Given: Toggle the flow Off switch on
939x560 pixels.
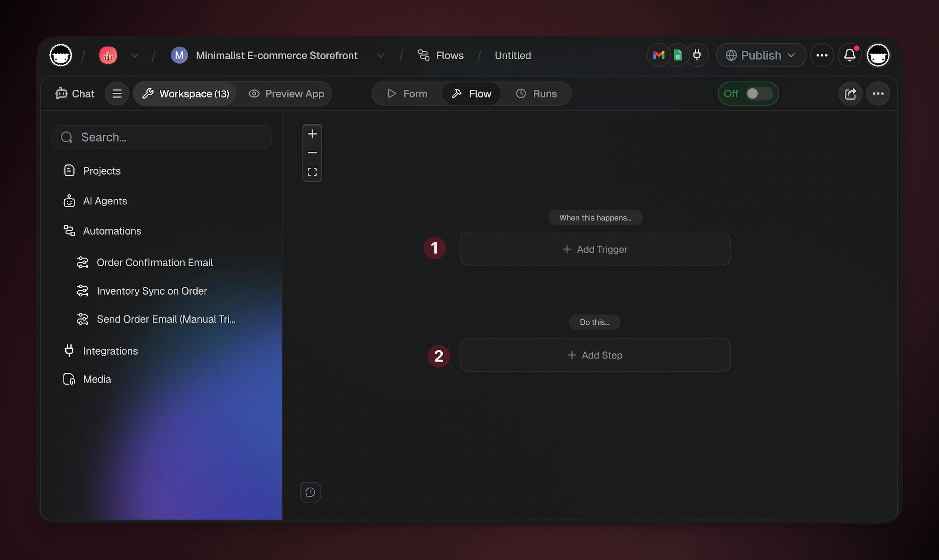Looking at the screenshot, I should tap(759, 94).
